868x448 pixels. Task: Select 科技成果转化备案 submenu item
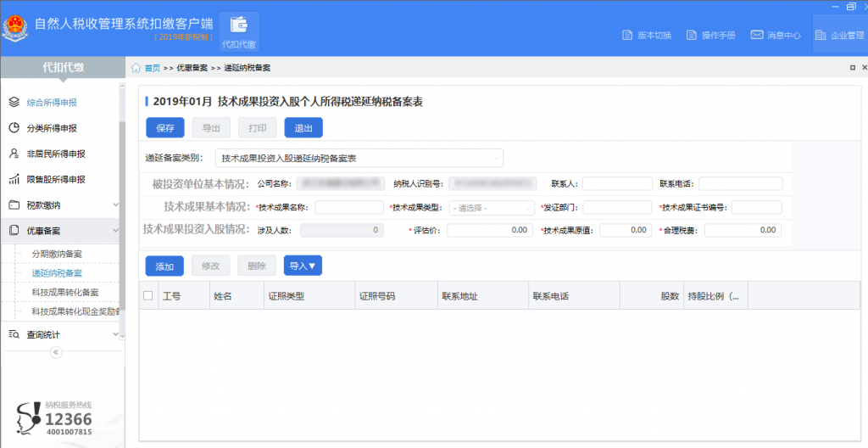(x=65, y=292)
